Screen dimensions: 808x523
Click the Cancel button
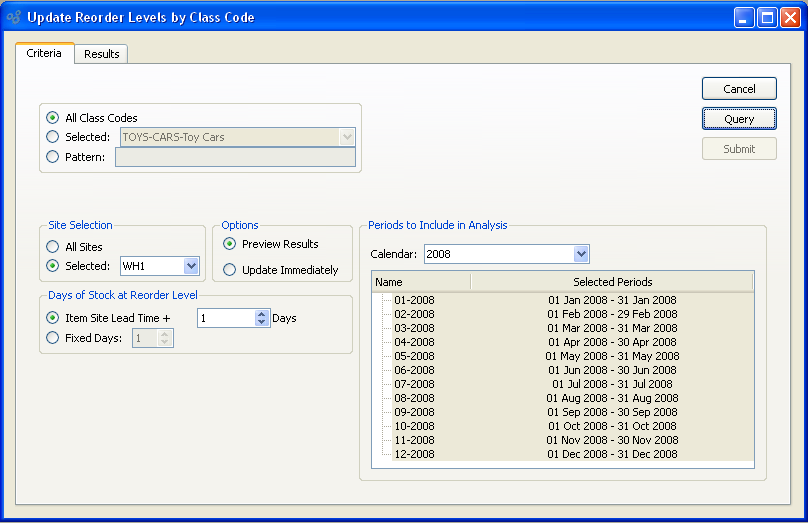pos(739,89)
